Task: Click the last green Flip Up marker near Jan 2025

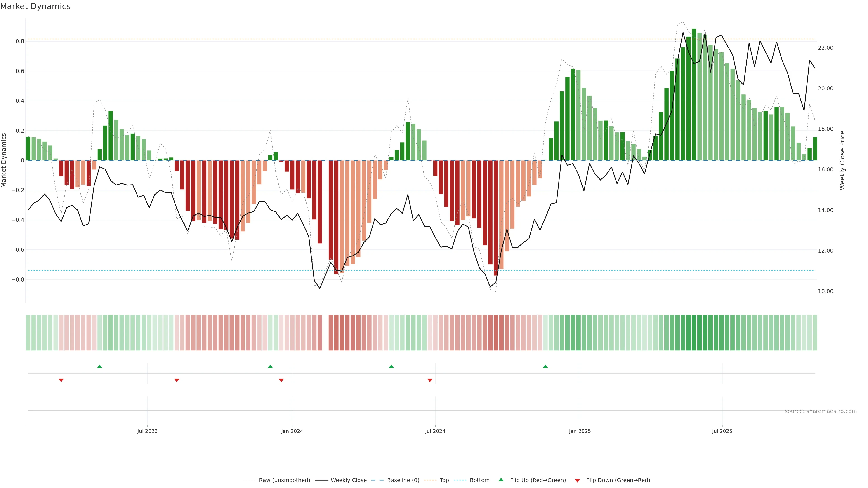Action: coord(545,366)
